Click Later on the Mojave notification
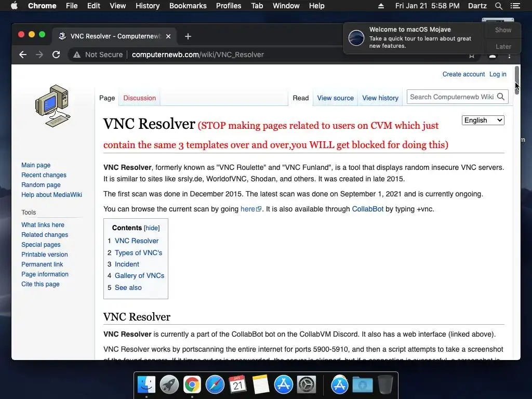532x399 pixels. coord(503,46)
